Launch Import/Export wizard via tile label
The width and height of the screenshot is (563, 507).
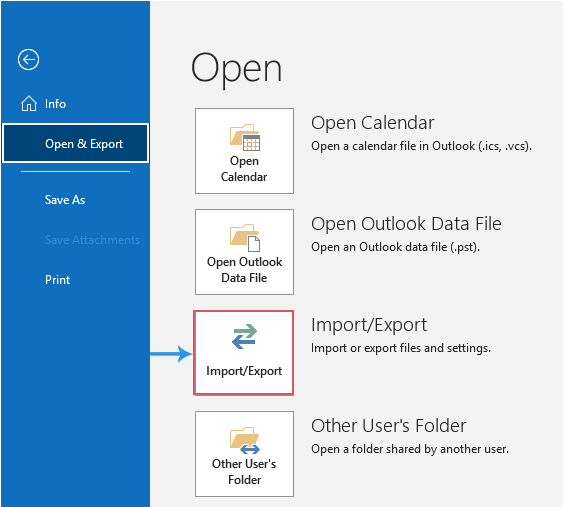244,371
